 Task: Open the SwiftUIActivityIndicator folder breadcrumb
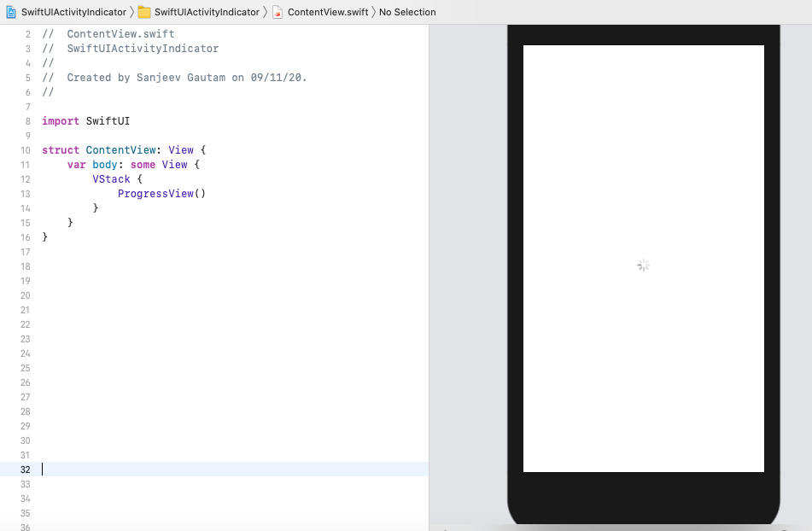point(207,12)
